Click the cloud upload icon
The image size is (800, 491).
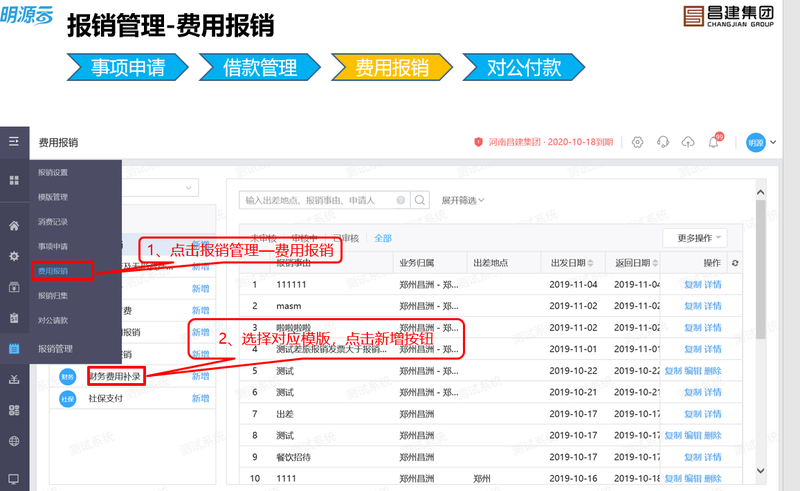click(x=688, y=142)
